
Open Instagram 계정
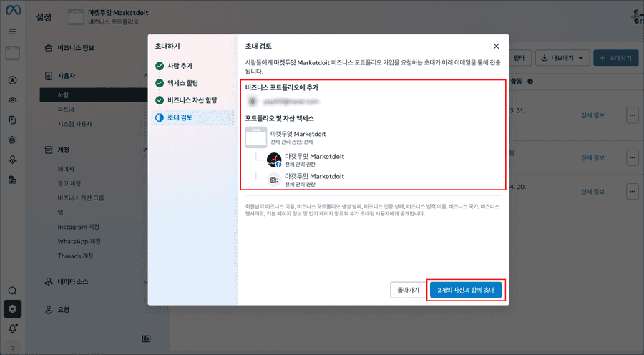(79, 227)
